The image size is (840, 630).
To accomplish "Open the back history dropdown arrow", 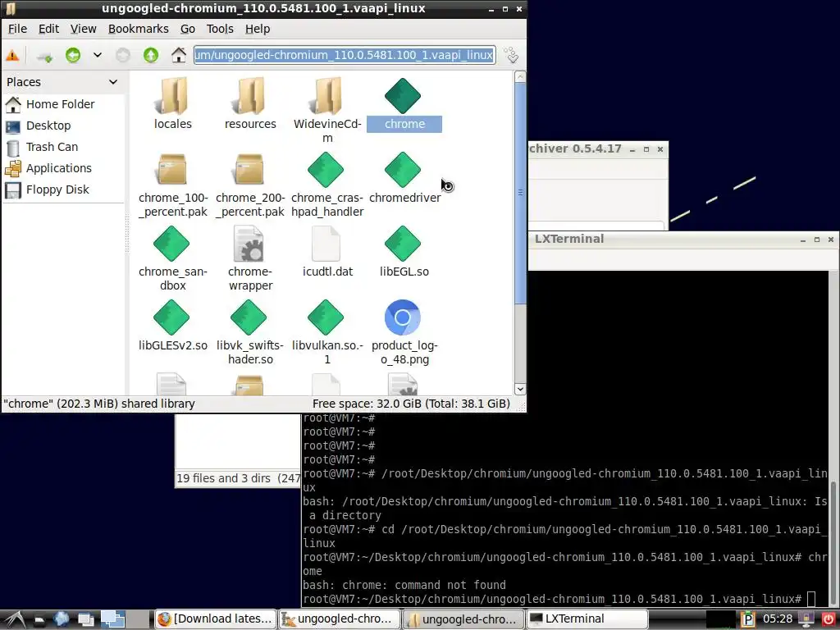I will point(97,55).
